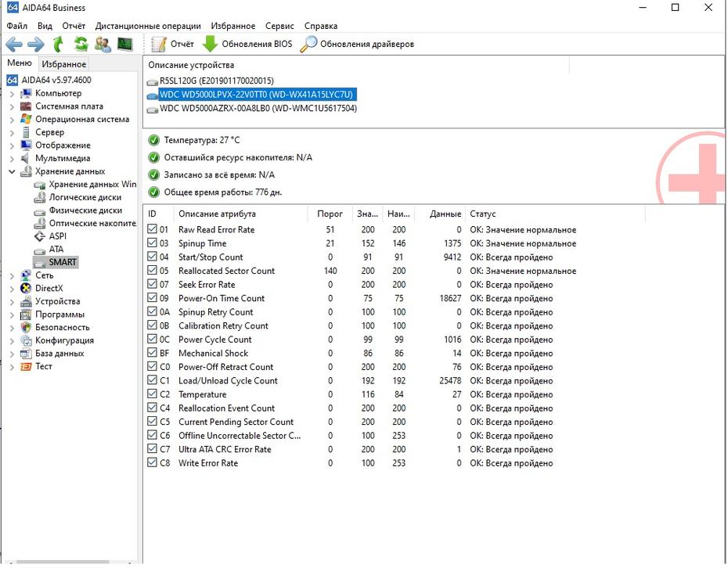Select the Мультимедиа speaker icon
Viewport: 728px width, 568px height.
[26, 159]
